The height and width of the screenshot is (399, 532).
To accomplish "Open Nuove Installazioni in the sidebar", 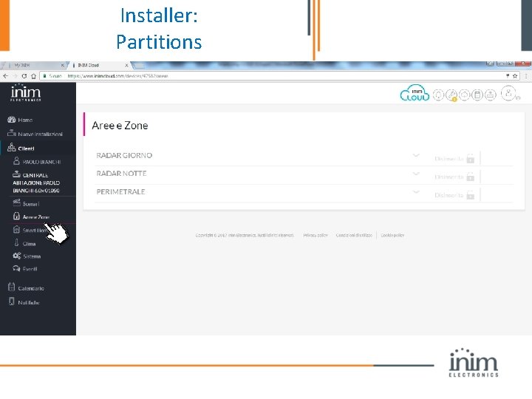I will coord(35,134).
